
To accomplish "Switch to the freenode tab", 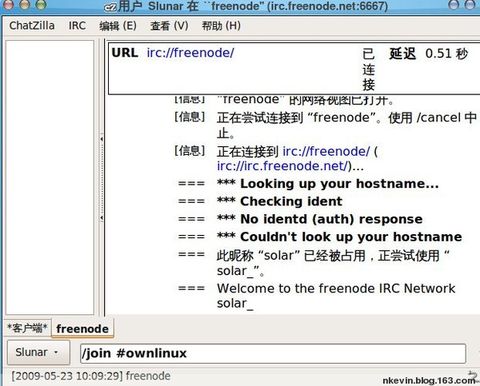I will pos(82,329).
